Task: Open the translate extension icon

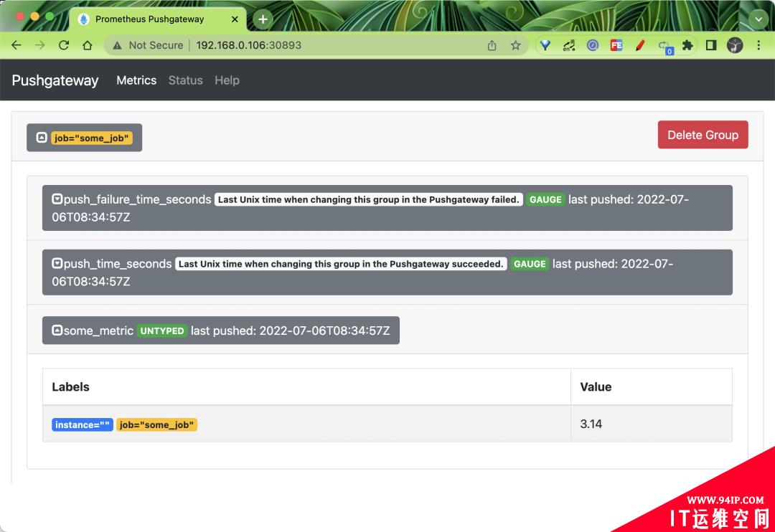Action: tap(569, 45)
